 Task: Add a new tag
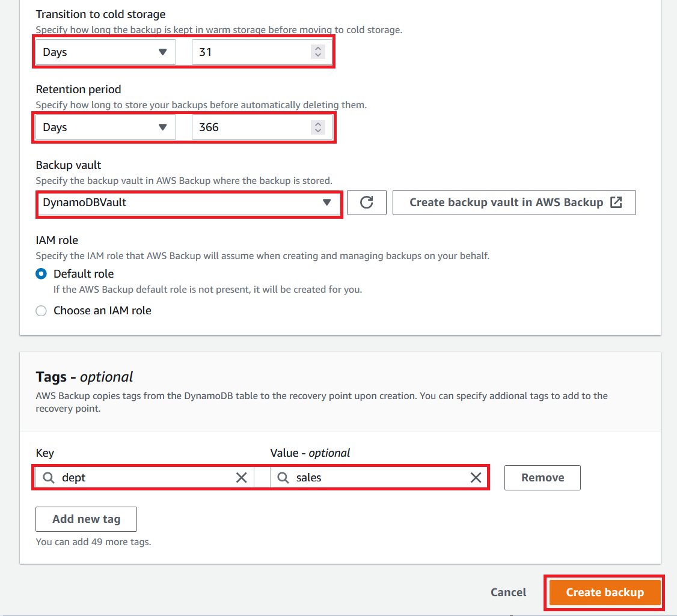click(85, 519)
